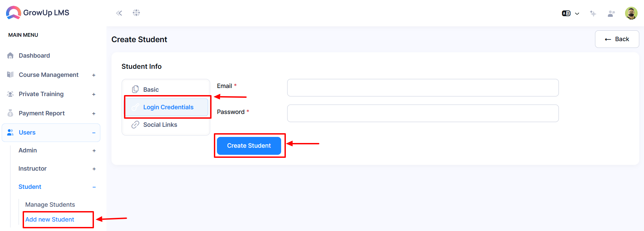
Task: Click the GrowUp LMS logo
Action: click(x=38, y=13)
